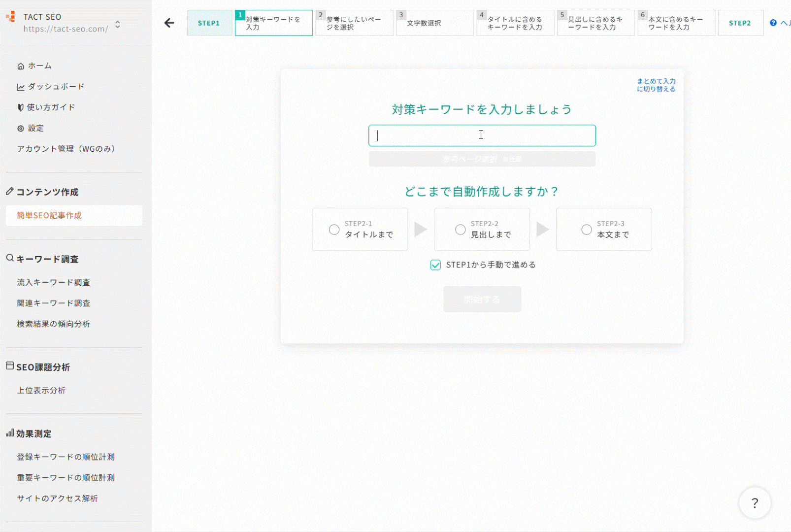
Task: Click the TACT SEO logo icon
Action: point(11,17)
